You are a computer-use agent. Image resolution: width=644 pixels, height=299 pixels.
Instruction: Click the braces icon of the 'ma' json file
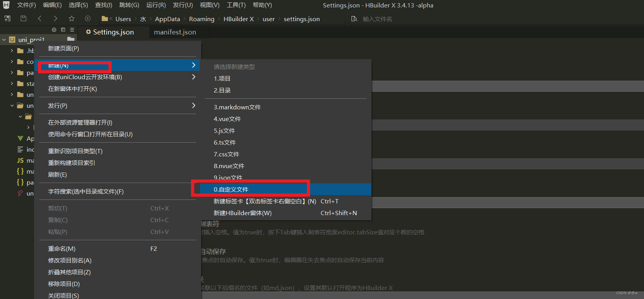pyautogui.click(x=20, y=171)
